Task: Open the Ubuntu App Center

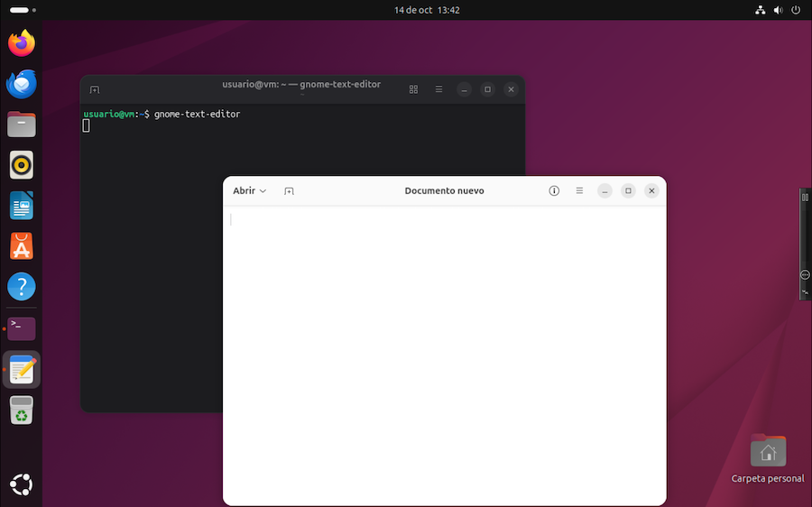Action: point(22,246)
